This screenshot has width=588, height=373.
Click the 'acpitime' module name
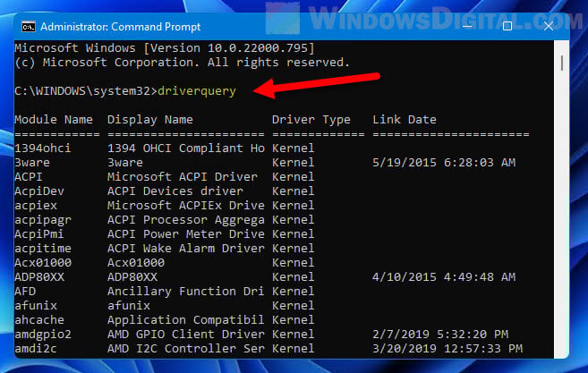coord(43,248)
